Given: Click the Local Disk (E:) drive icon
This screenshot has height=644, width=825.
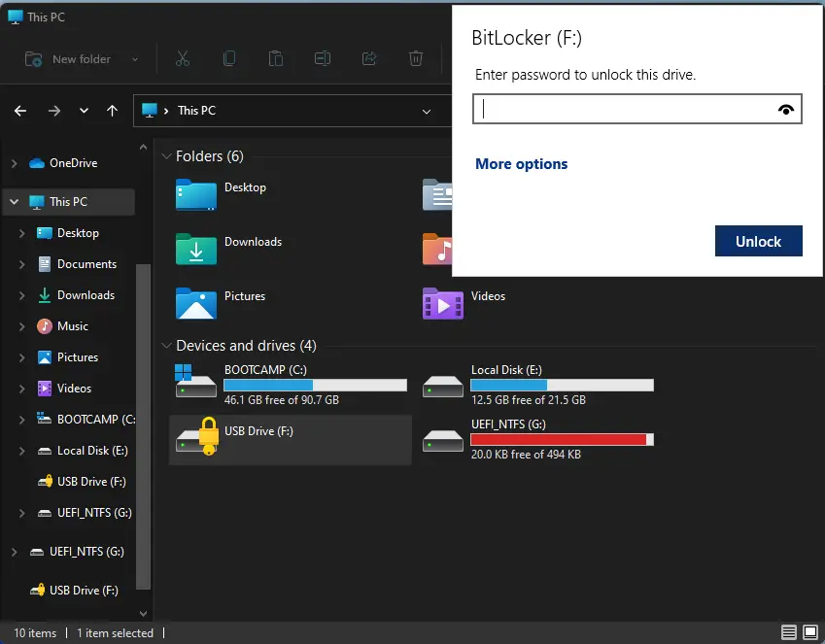Looking at the screenshot, I should click(443, 386).
